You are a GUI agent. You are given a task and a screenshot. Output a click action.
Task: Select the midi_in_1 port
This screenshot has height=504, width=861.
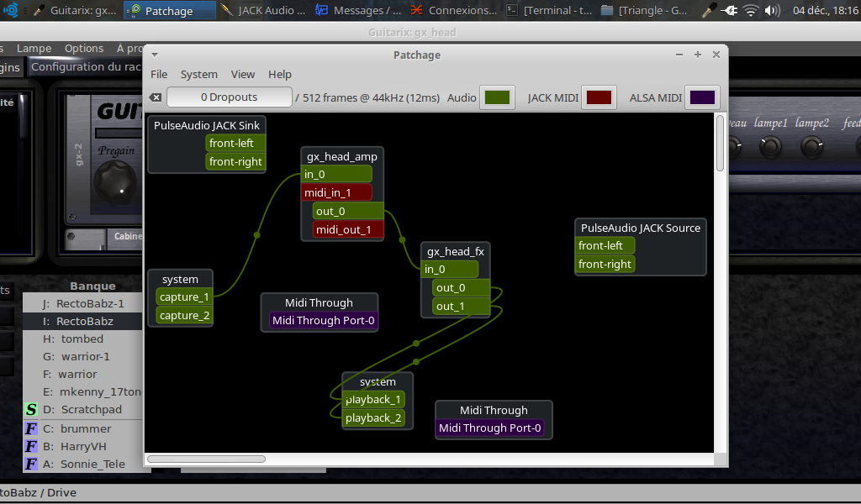click(x=336, y=192)
